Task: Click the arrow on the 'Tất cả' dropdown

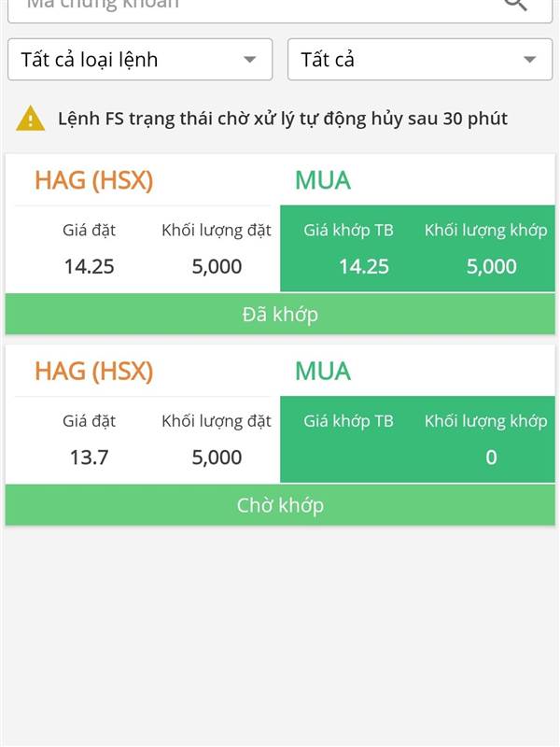Action: 529,60
